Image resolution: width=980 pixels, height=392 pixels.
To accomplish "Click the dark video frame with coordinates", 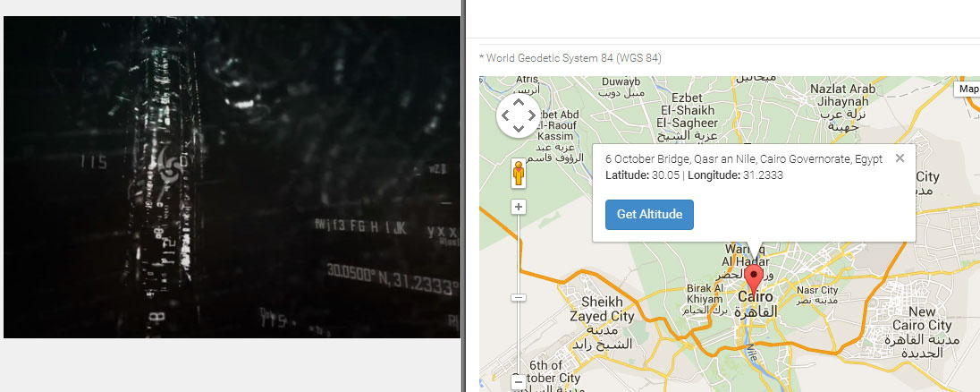I will [x=232, y=177].
